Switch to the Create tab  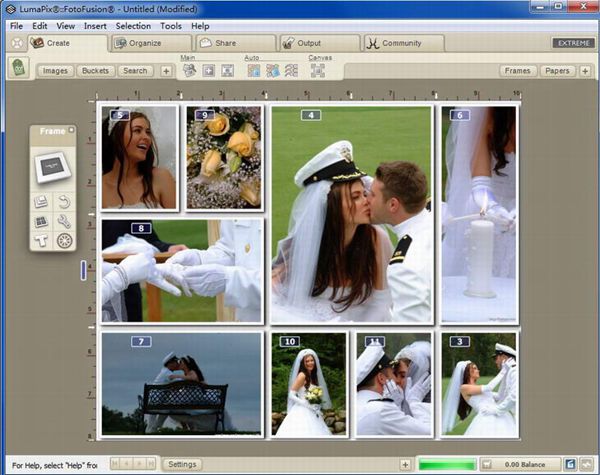[x=67, y=43]
